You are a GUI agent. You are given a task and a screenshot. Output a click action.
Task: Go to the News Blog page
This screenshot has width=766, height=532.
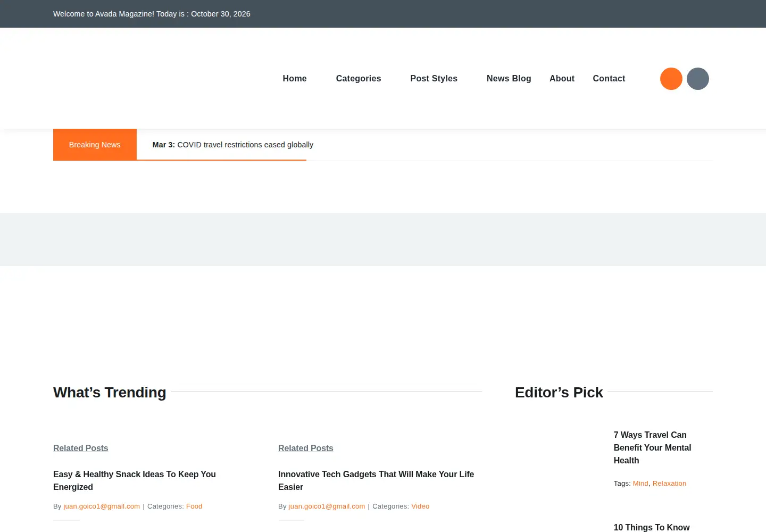point(509,78)
